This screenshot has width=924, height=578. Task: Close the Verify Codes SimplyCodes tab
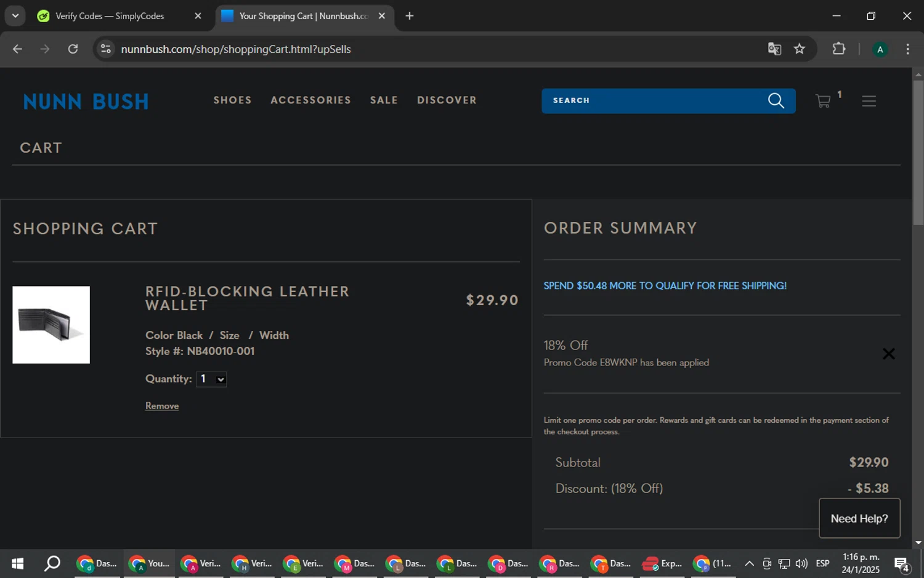[x=198, y=16]
